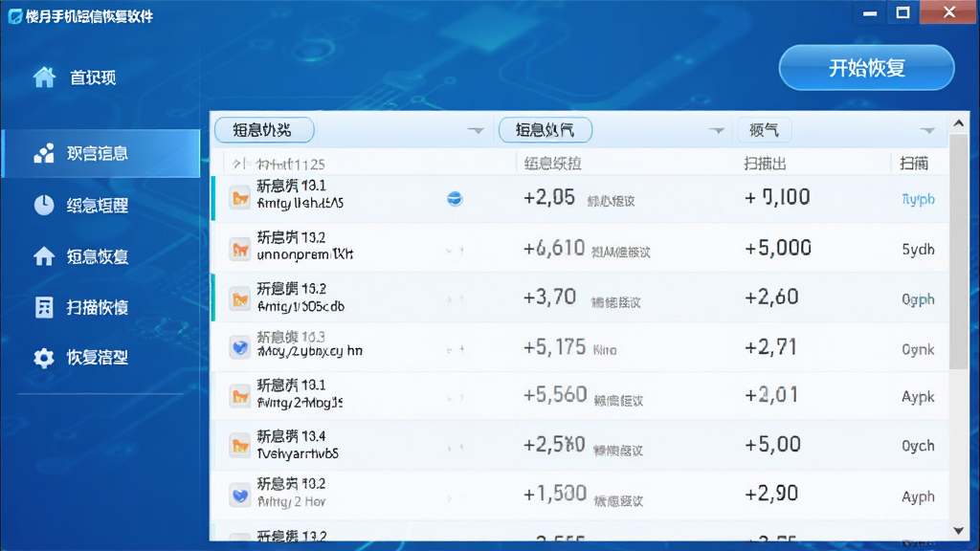980x551 pixels.
Task: Maximize the application window
Action: coord(902,12)
